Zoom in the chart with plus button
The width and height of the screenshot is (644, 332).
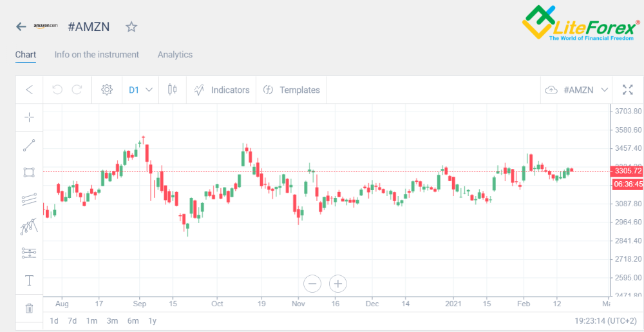[338, 284]
